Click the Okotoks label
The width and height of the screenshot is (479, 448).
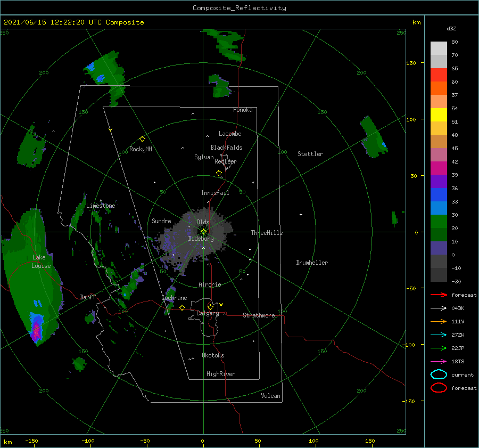213,355
